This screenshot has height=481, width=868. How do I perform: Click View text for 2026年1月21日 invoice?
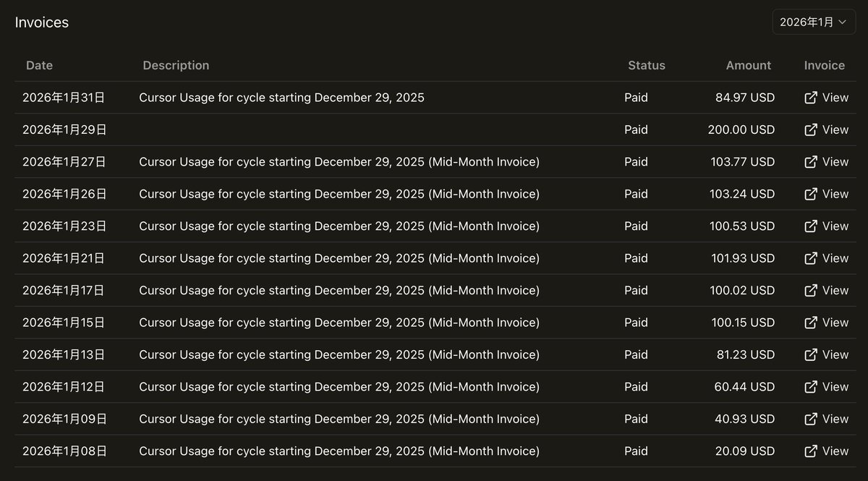(835, 258)
